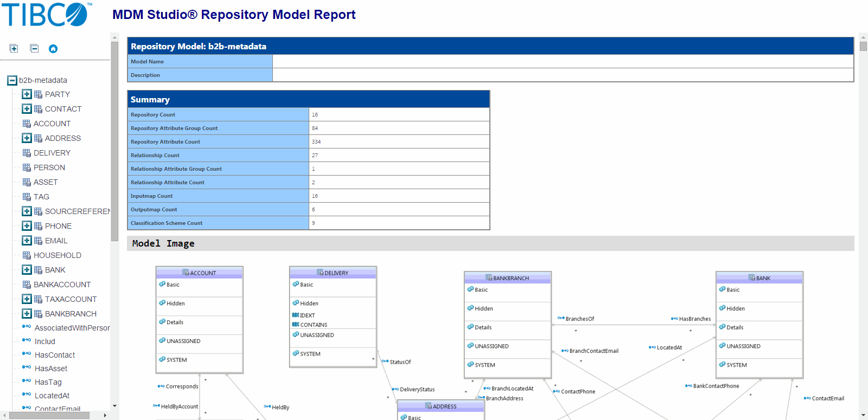Screen dimensions: 868x420
Task: Click the ADDRESS entity header in diagram
Action: [441, 406]
